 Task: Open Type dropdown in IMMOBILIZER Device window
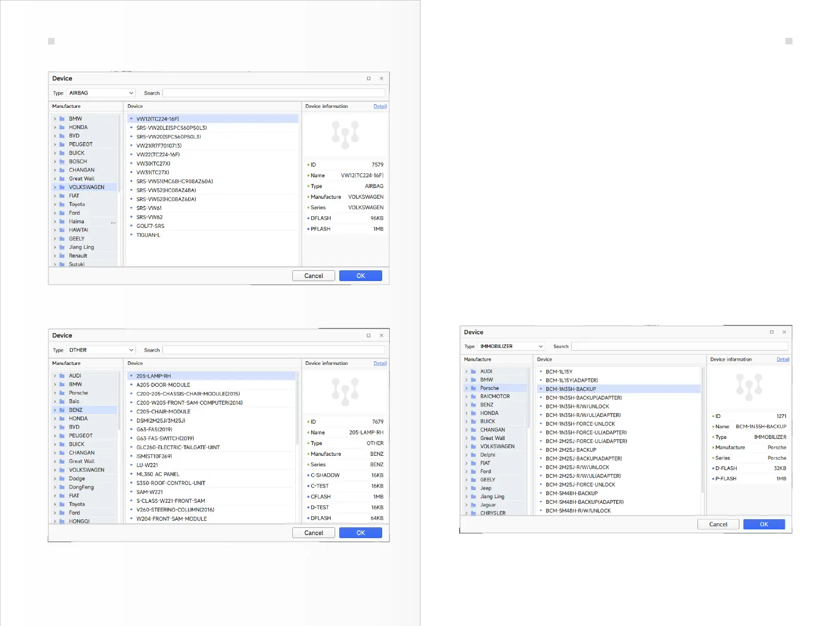tap(511, 346)
